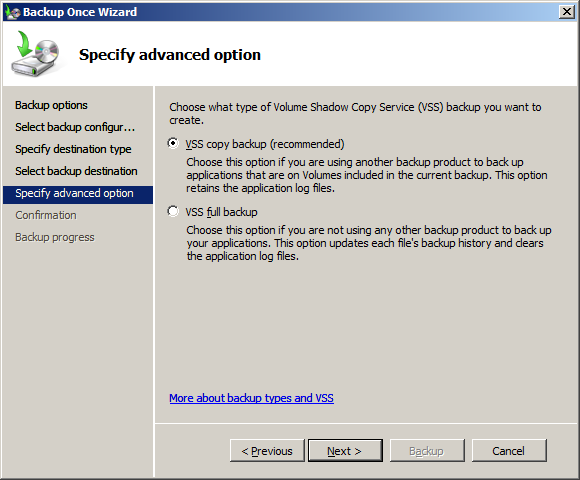Image resolution: width=580 pixels, height=480 pixels.
Task: Go back with the Previous button
Action: (x=267, y=450)
